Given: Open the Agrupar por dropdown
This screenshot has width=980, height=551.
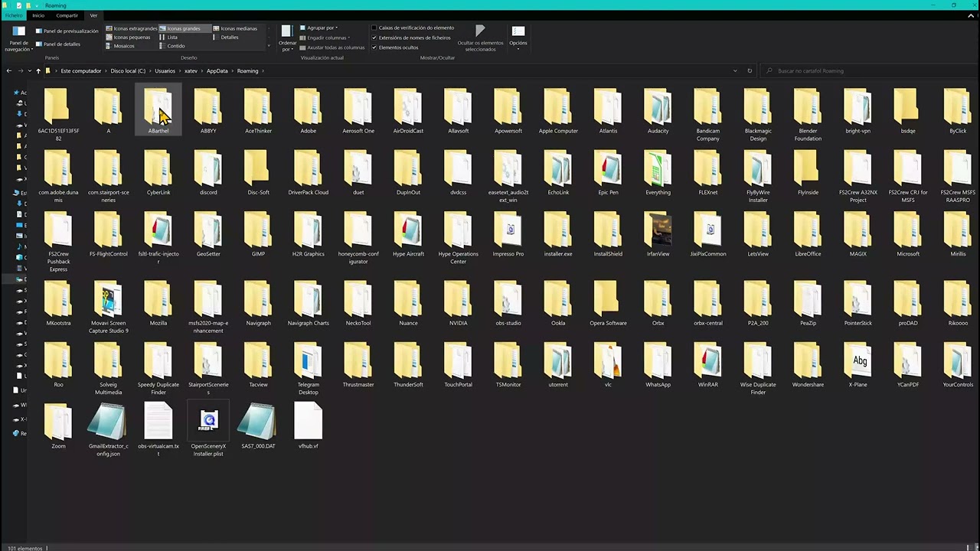Looking at the screenshot, I should click(x=318, y=28).
